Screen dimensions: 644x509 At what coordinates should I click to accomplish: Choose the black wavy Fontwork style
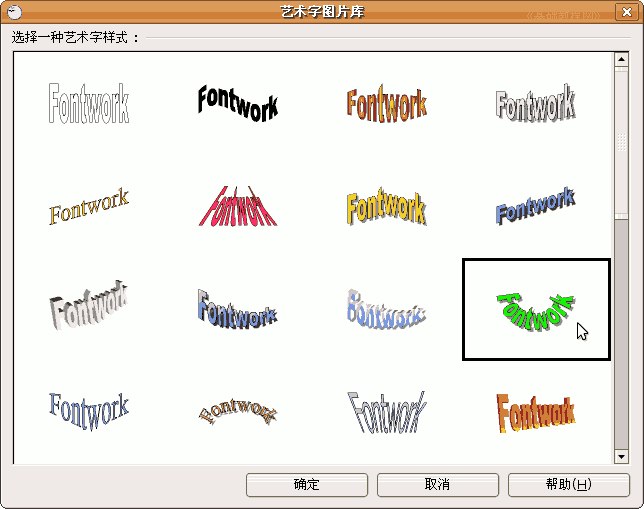pyautogui.click(x=237, y=103)
